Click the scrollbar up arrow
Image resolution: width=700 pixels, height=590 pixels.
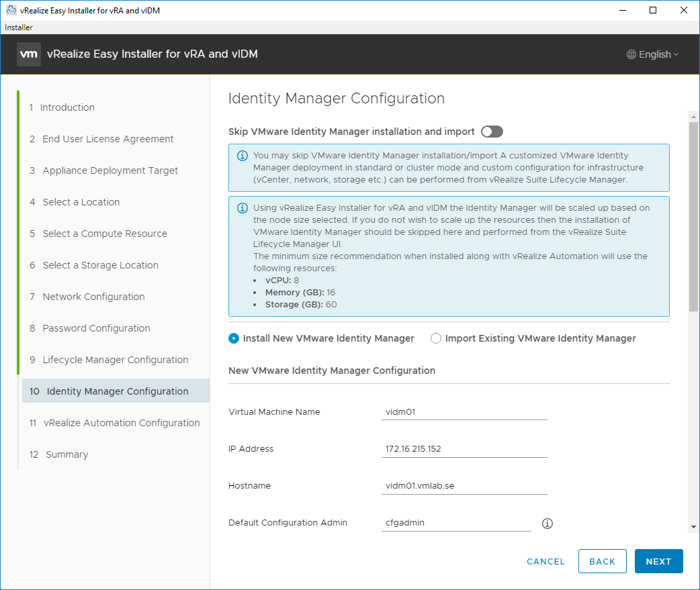tap(693, 117)
